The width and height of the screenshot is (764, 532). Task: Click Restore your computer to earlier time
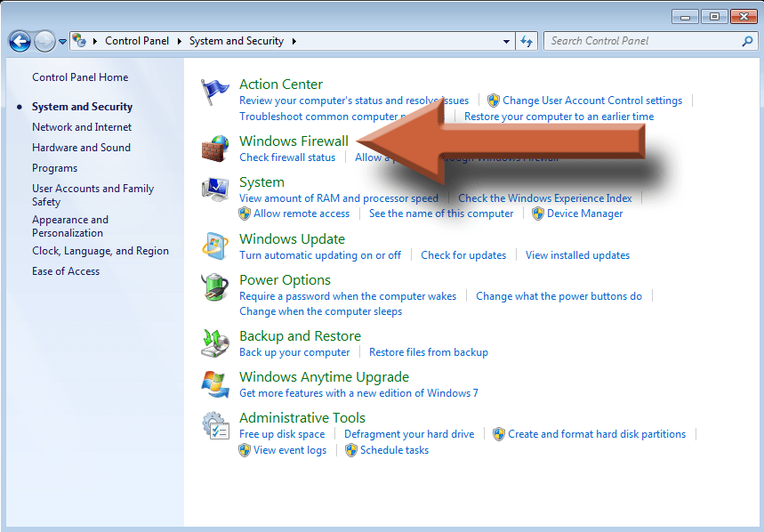[x=559, y=117]
